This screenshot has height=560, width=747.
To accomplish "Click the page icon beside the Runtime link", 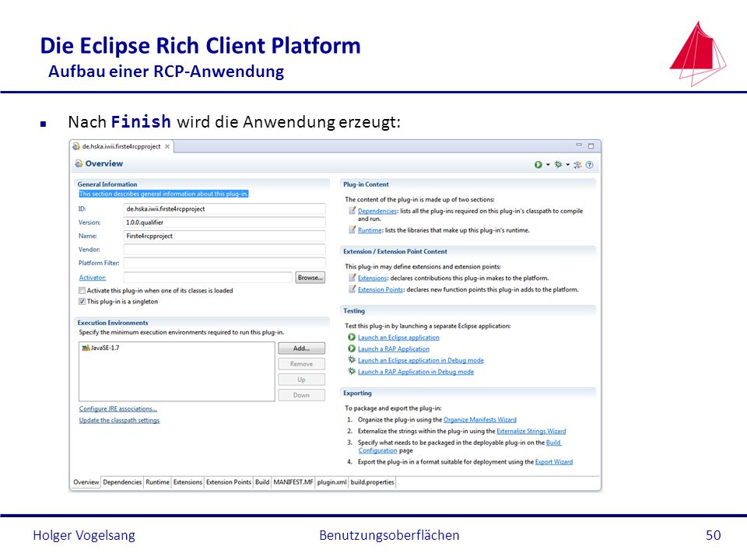I will pos(352,230).
